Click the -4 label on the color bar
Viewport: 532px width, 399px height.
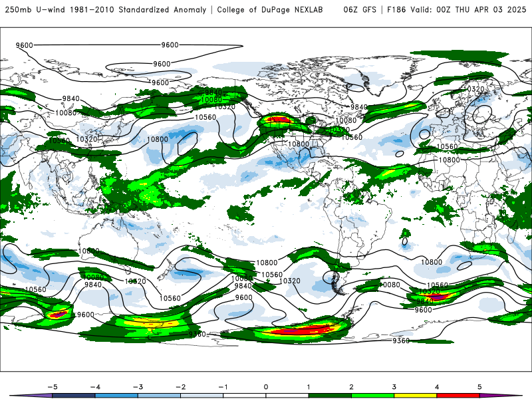pyautogui.click(x=94, y=387)
